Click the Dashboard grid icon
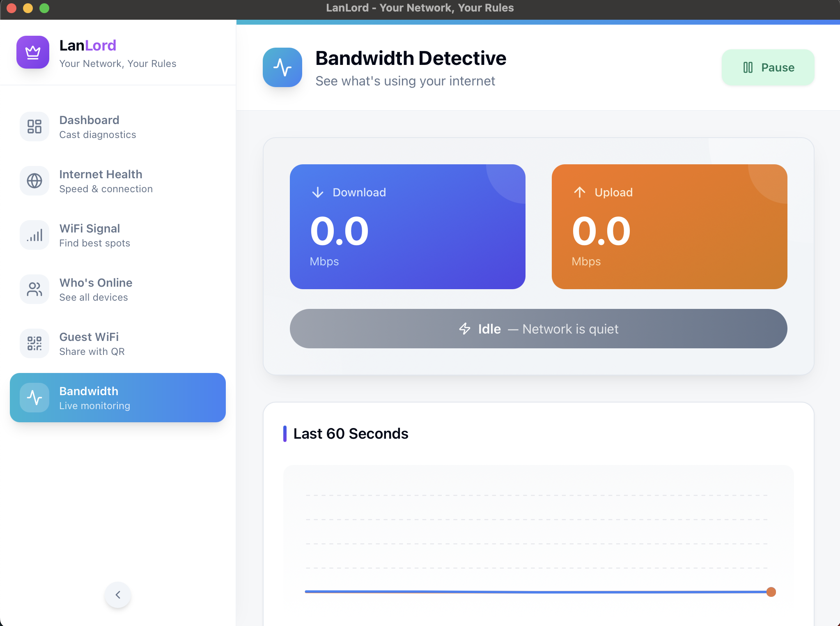The width and height of the screenshot is (840, 626). 34,127
